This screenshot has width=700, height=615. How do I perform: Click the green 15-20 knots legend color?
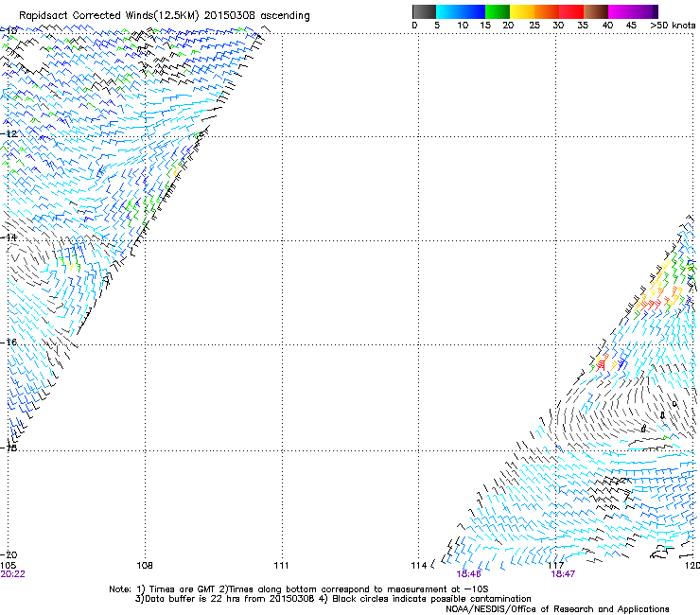click(498, 11)
